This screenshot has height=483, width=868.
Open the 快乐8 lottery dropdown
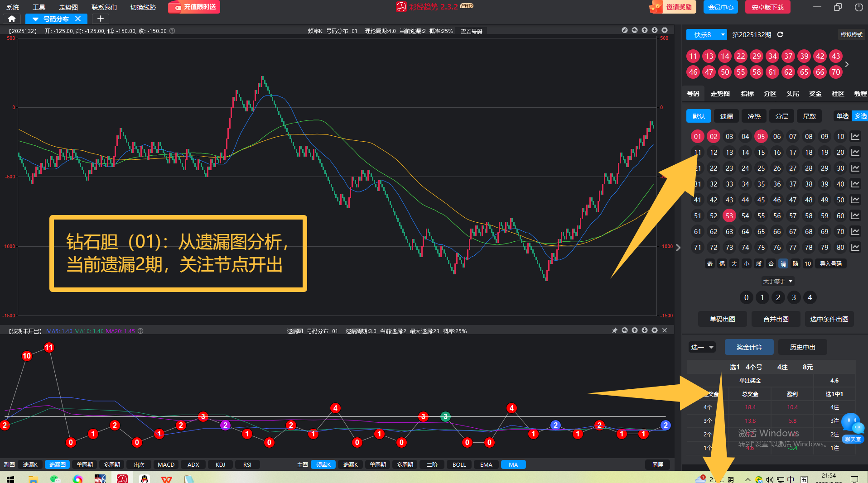click(706, 34)
